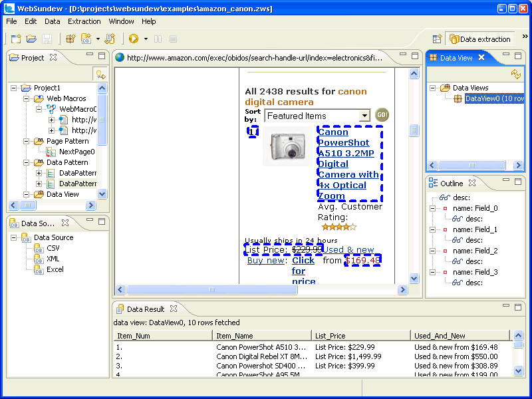Open the Data menu
This screenshot has width=532, height=399.
(x=53, y=21)
